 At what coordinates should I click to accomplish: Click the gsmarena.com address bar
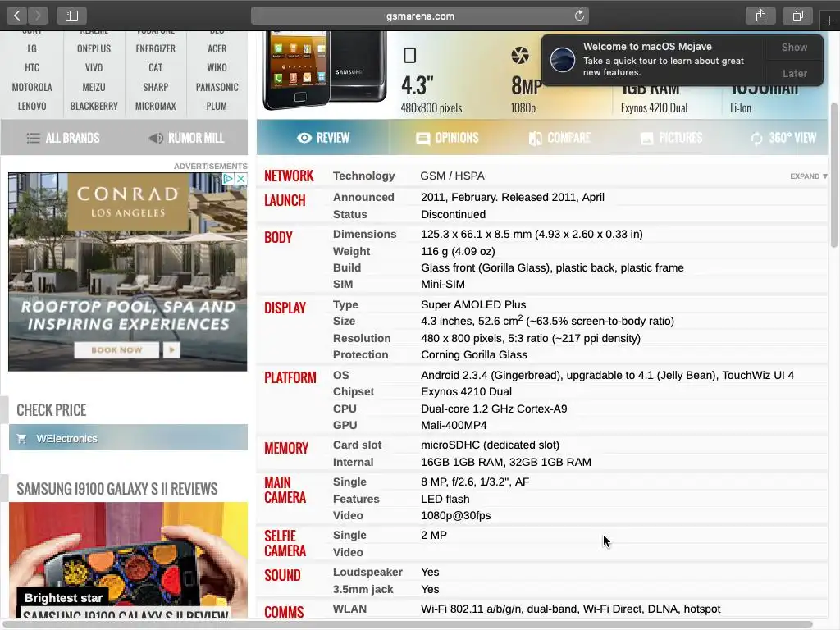[x=420, y=16]
